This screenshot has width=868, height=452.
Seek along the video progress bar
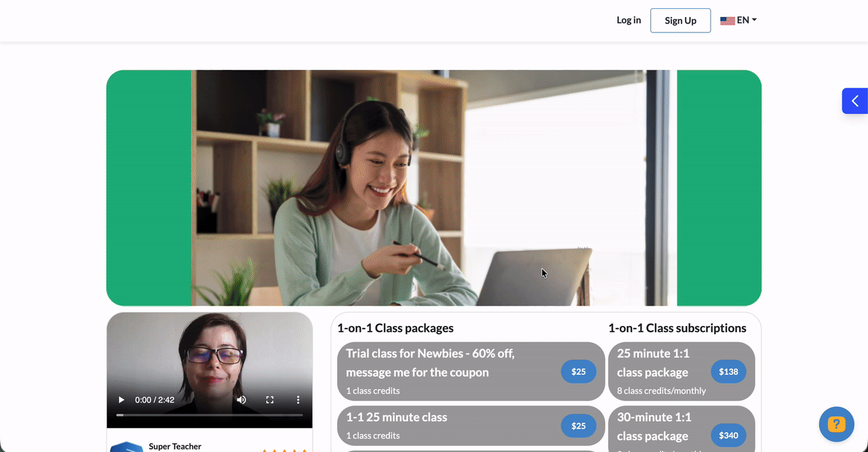pos(210,415)
